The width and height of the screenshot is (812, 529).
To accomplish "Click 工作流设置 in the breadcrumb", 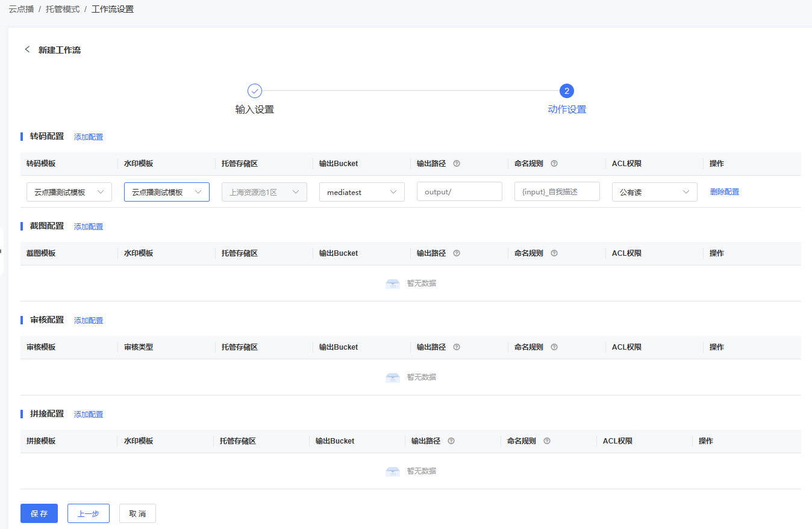I will tap(113, 10).
